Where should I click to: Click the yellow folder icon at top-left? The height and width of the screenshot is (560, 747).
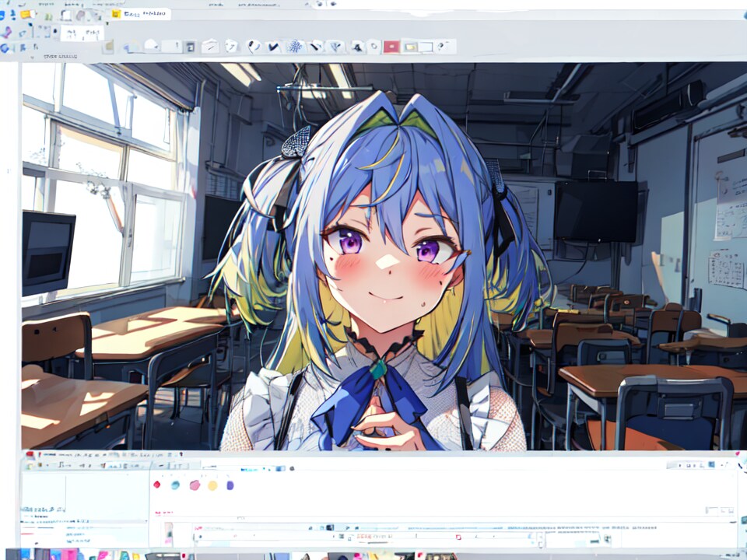click(x=26, y=14)
